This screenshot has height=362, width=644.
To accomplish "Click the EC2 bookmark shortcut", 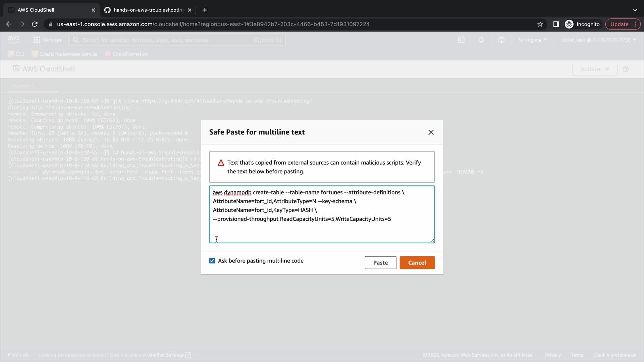I will pyautogui.click(x=16, y=54).
